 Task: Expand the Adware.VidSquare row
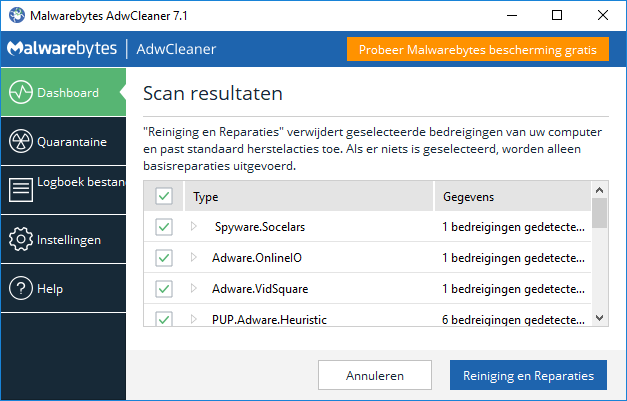point(194,288)
